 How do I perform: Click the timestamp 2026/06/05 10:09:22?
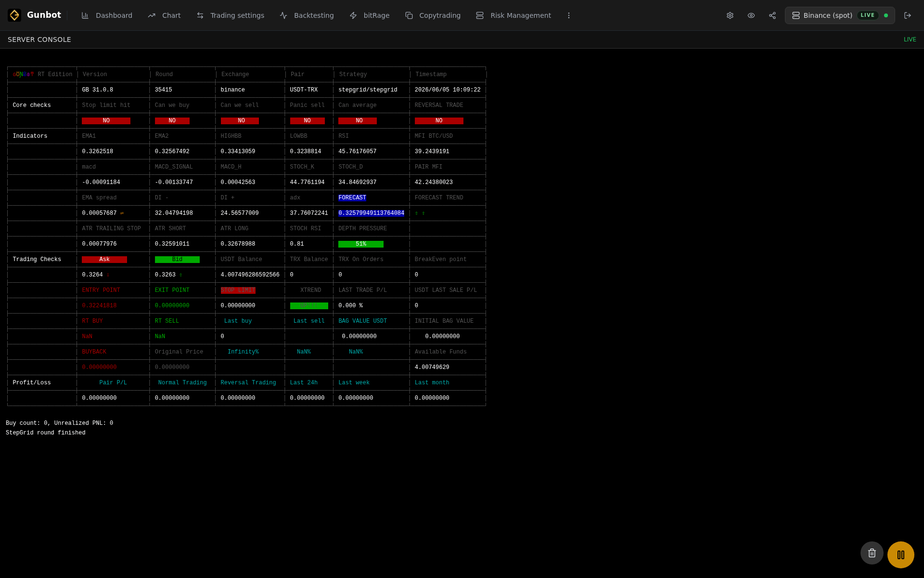coord(448,90)
